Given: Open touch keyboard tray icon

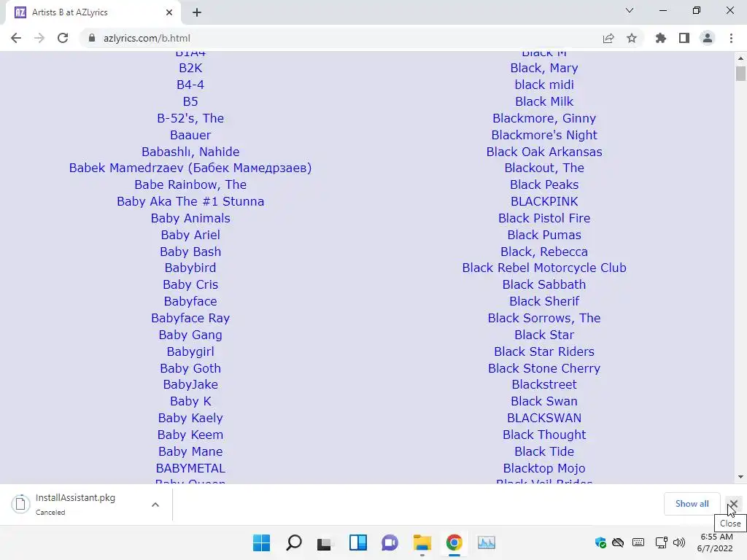Looking at the screenshot, I should pos(638,542).
